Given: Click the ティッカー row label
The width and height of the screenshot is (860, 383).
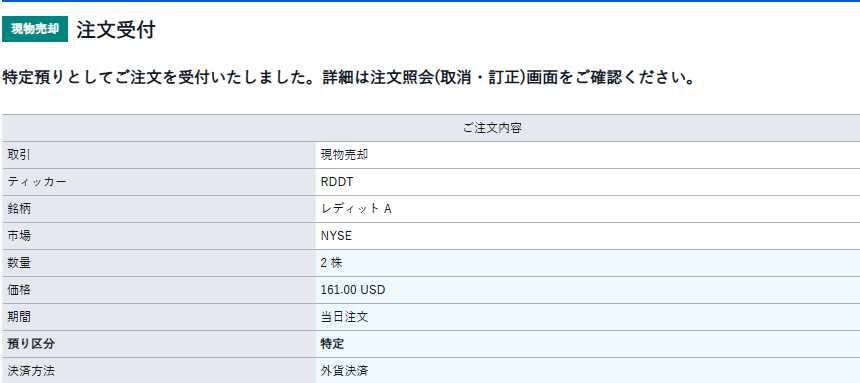Looking at the screenshot, I should click(37, 182).
